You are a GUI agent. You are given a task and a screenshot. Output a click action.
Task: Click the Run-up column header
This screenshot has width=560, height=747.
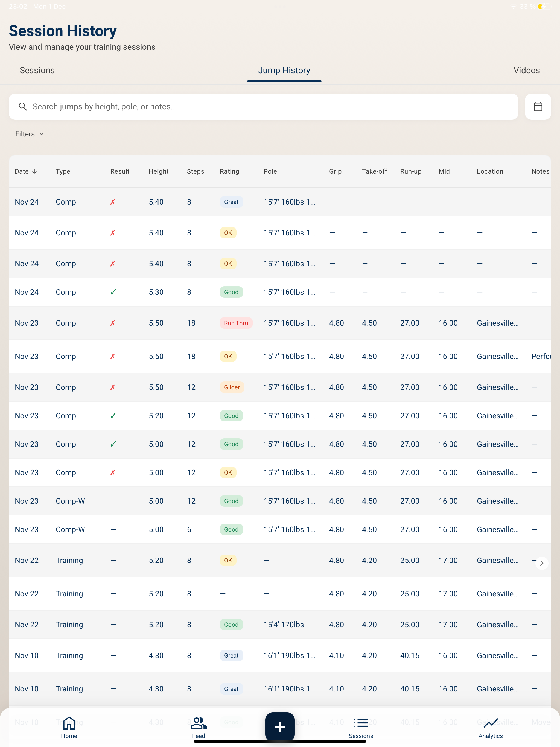tap(411, 171)
